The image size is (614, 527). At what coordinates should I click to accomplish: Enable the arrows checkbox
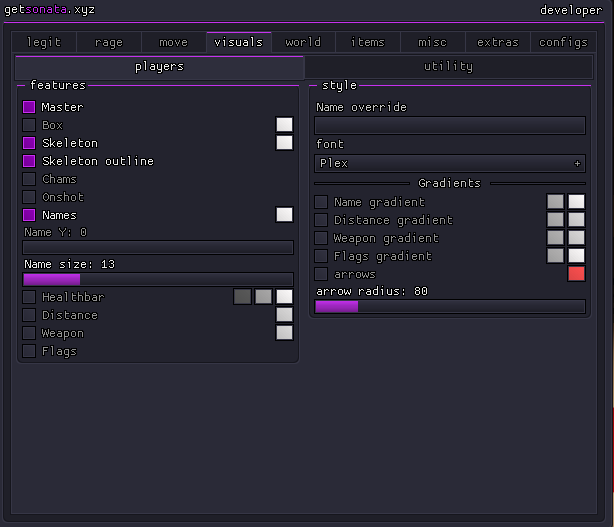pyautogui.click(x=321, y=274)
